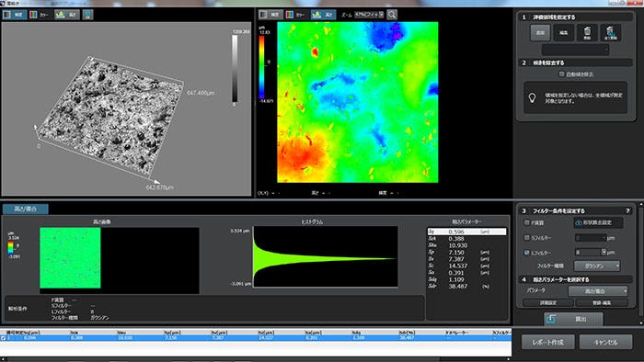Image resolution: width=644 pixels, height=362 pixels.
Task: Click the lightbulb hint icon
Action: pos(533,98)
